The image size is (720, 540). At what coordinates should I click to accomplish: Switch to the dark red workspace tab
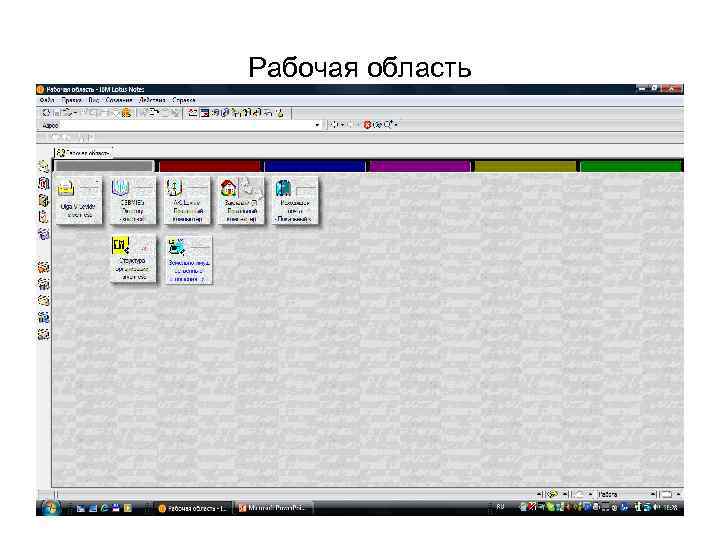(209, 166)
